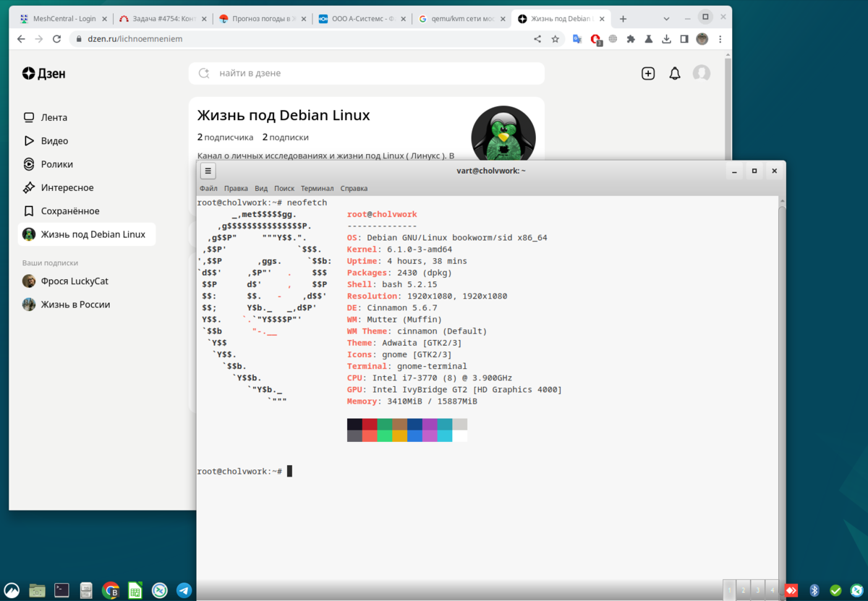Open terminal Терминал menu
The height and width of the screenshot is (601, 868).
click(317, 188)
